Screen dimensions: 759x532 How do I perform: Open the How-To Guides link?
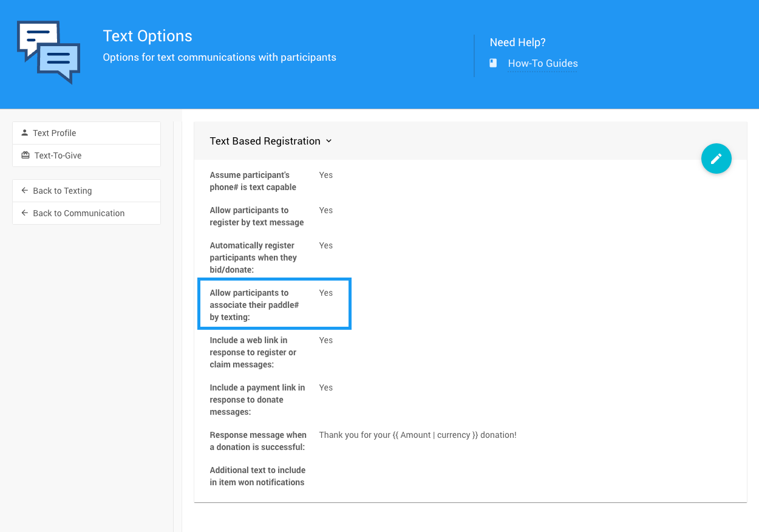(x=543, y=63)
